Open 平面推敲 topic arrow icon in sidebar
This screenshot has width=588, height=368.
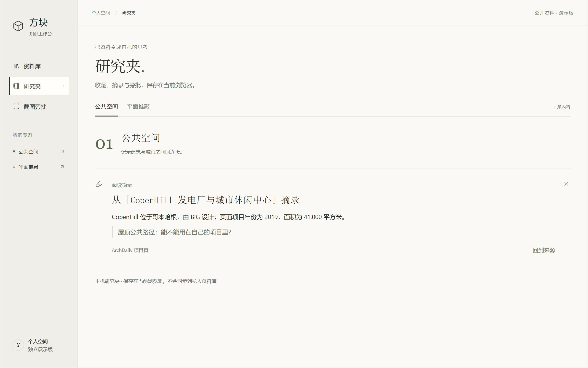(62, 167)
